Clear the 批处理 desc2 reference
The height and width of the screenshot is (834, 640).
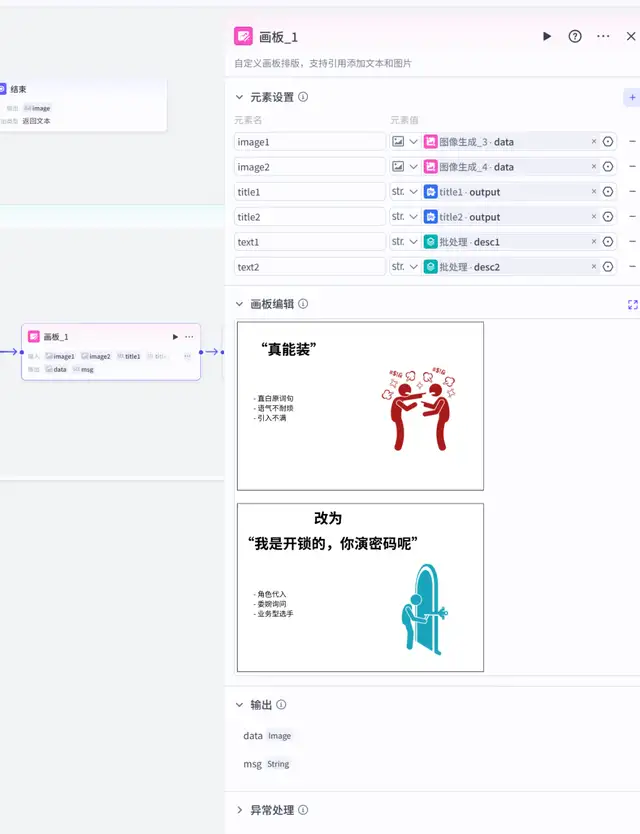tap(594, 266)
